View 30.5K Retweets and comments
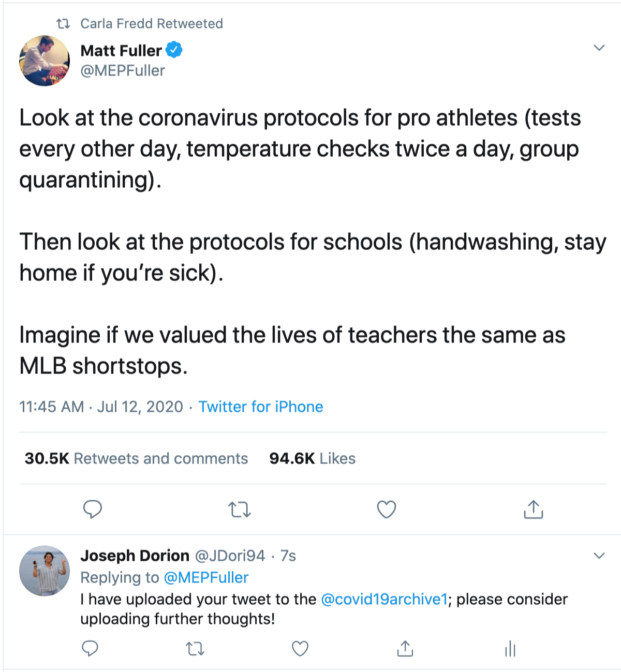The width and height of the screenshot is (621, 672). 137,458
